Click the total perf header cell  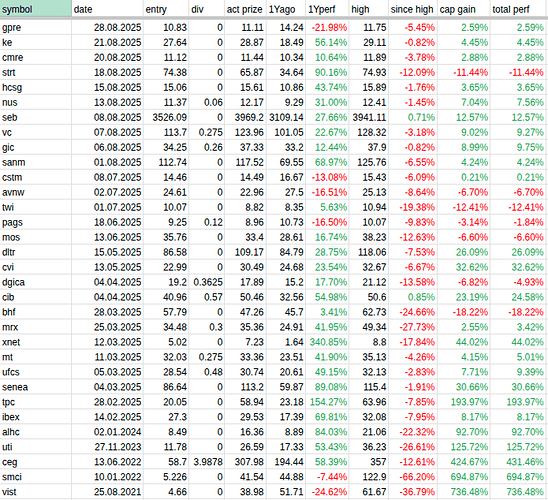pos(519,9)
